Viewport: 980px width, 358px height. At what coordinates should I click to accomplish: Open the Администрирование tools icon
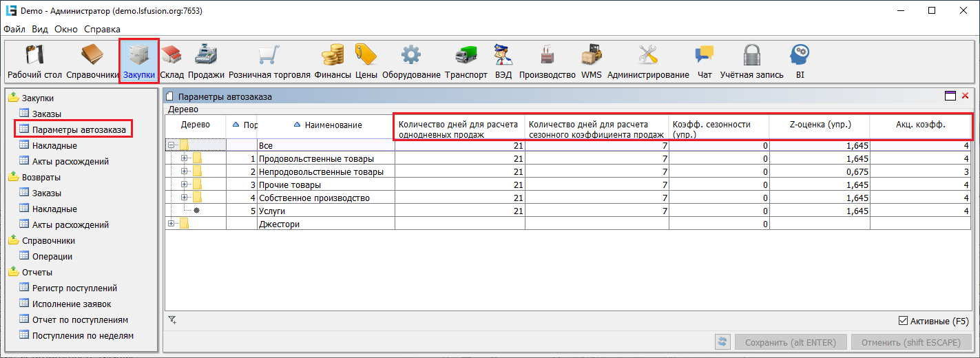click(x=647, y=55)
